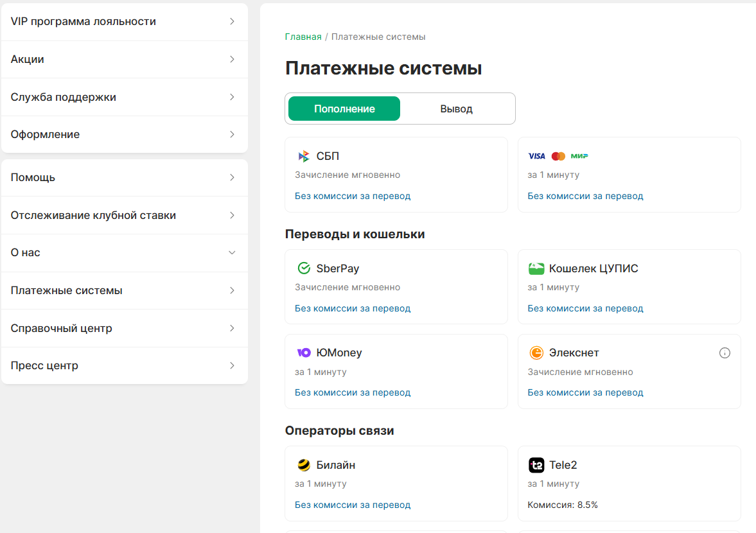Click Без комиссии за перевод under Билайн

(353, 505)
